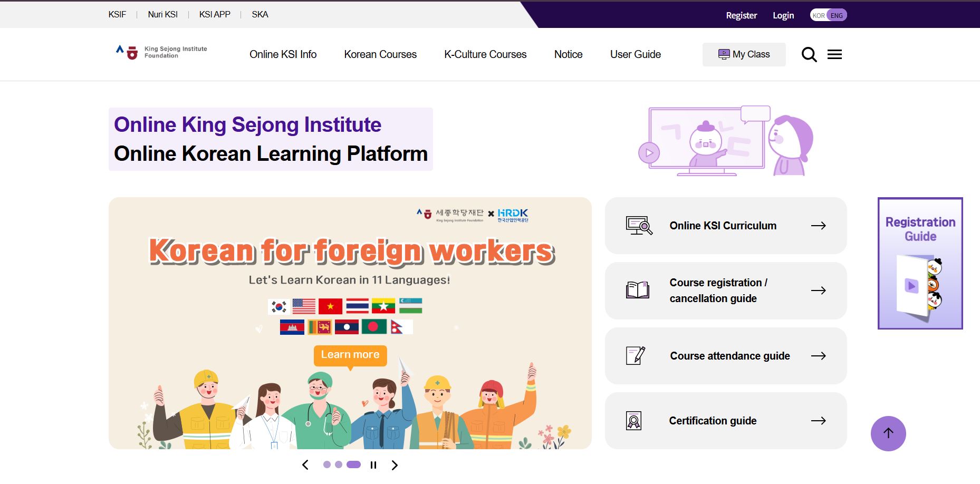Expand the Online KSI Info menu
Screen dimensions: 980x484
283,54
